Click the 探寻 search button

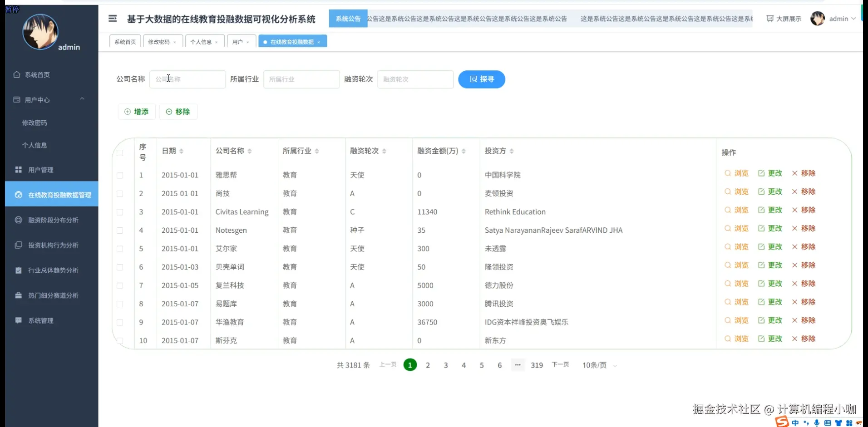(x=481, y=79)
